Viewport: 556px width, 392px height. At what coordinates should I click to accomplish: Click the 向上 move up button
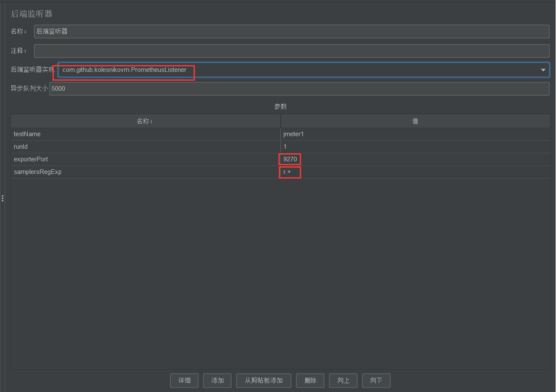[x=343, y=381]
